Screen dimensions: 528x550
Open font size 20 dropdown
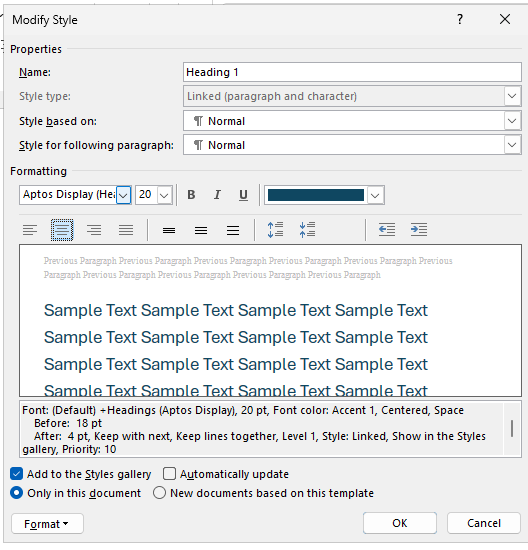pos(164,195)
